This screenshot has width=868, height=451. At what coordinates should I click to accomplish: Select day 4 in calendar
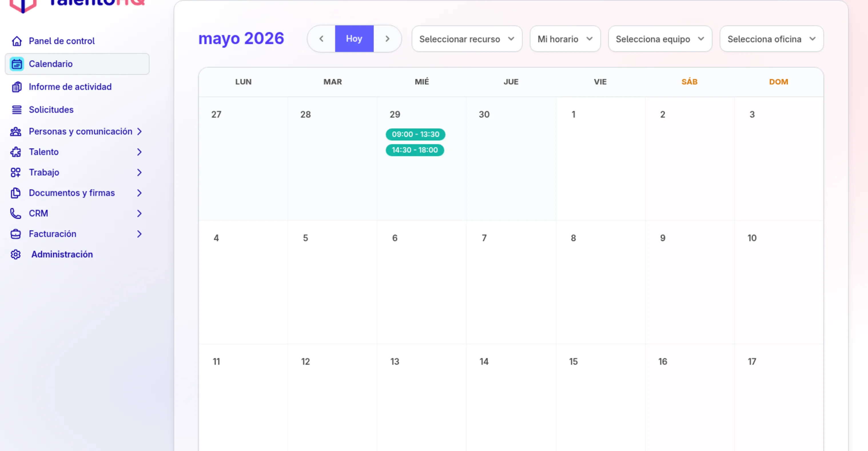point(216,238)
